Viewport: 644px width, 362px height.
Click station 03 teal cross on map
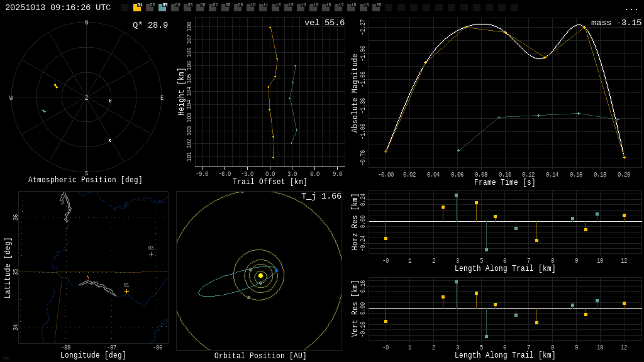pyautogui.click(x=151, y=254)
